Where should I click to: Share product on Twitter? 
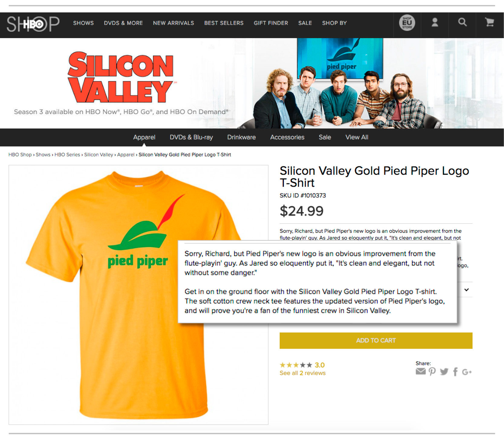click(x=444, y=372)
